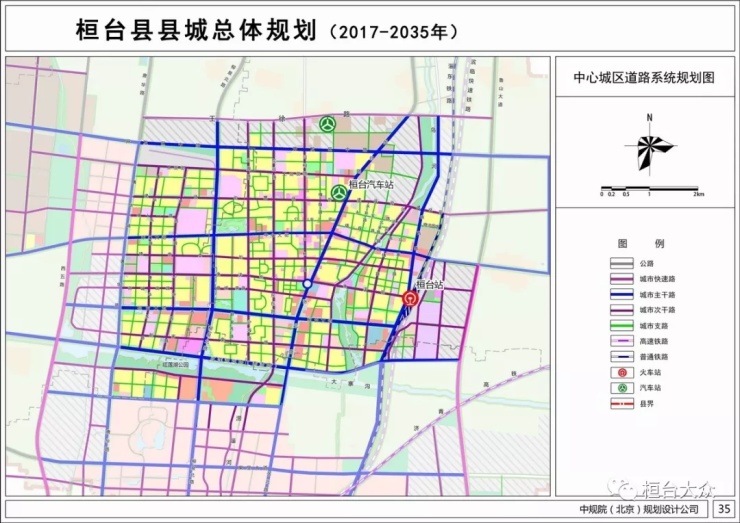Click the red dash-dot 县界 legend swatch

[x=622, y=404]
